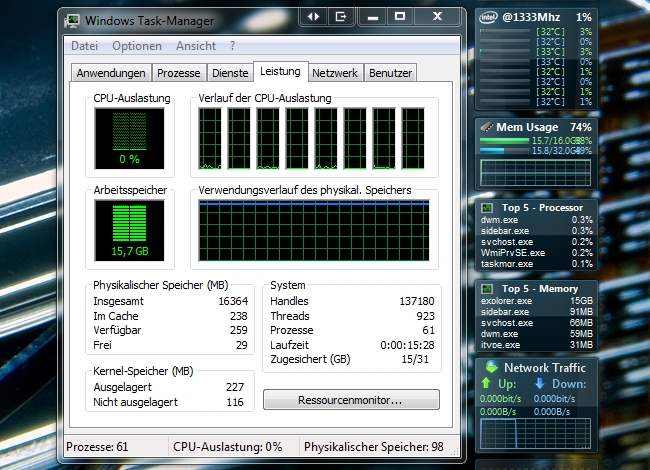Switch to the Netzwerk tab

click(x=335, y=73)
